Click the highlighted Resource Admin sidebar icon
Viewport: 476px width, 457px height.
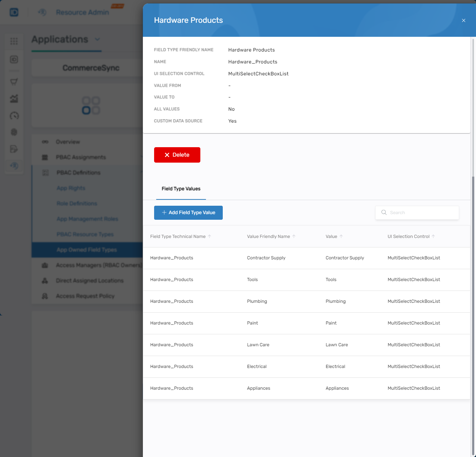[x=14, y=166]
